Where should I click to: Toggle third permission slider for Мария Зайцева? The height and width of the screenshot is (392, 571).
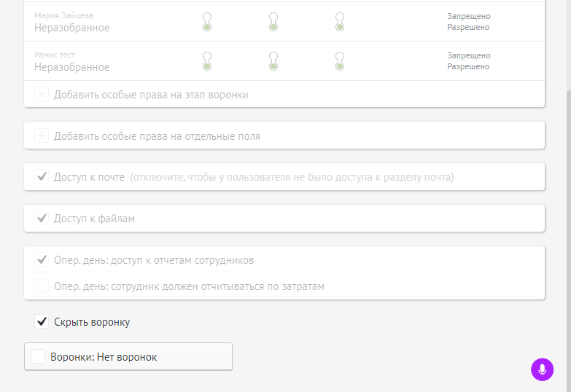(x=340, y=22)
